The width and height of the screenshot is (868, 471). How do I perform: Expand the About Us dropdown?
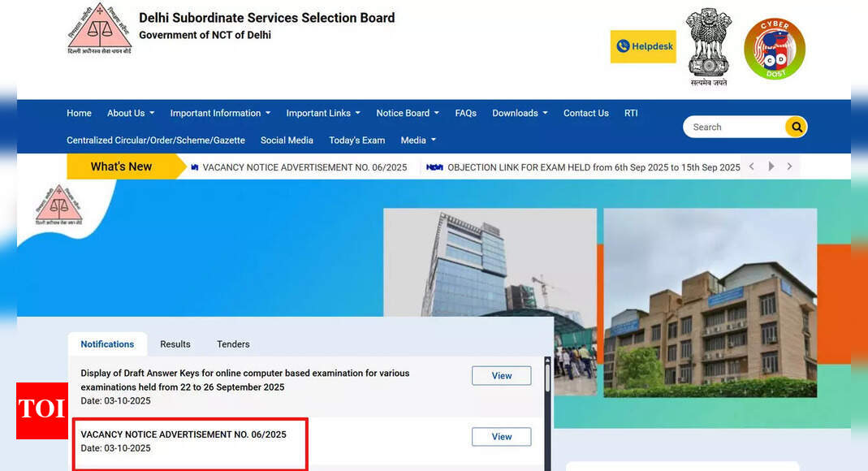[130, 113]
